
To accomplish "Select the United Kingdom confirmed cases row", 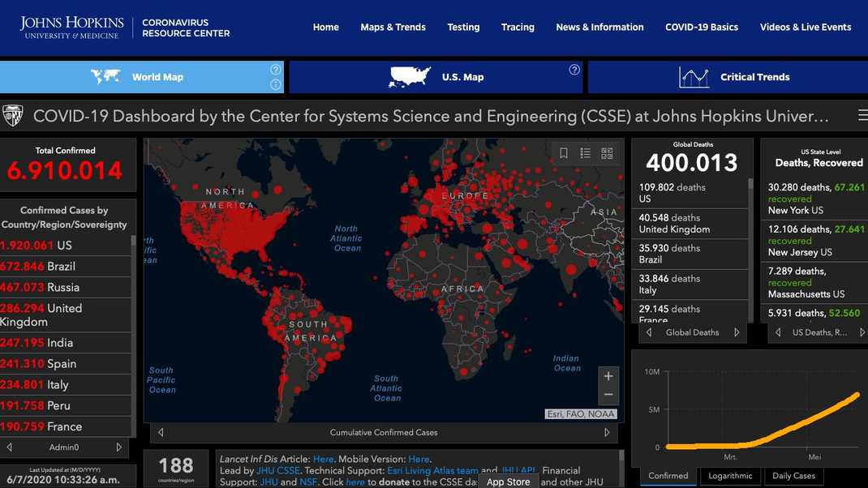I will coord(66,315).
